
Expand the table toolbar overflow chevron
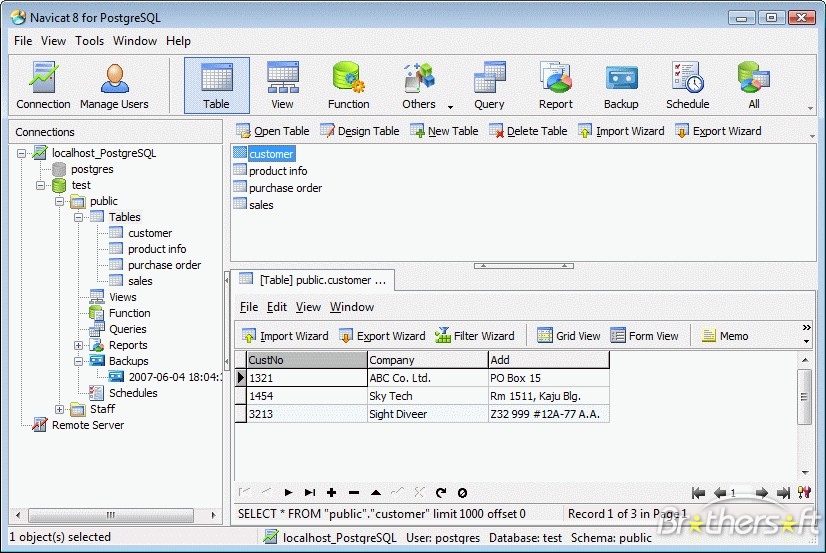click(x=807, y=328)
